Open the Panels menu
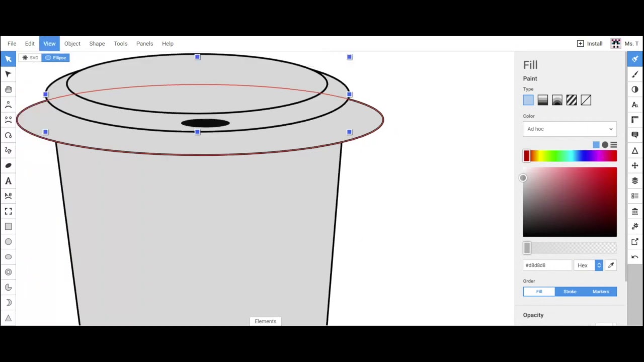The image size is (644, 362). tap(144, 44)
